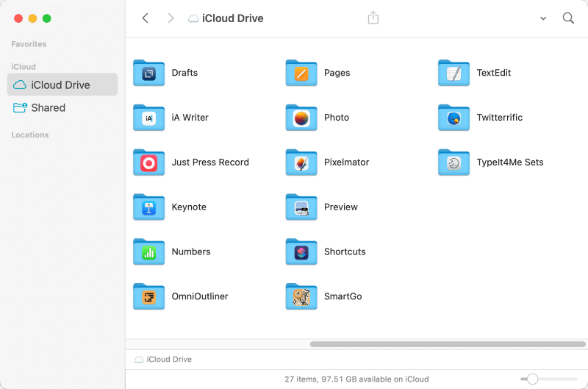Adjust the icon size slider
Image resolution: width=588 pixels, height=389 pixels.
coord(533,379)
